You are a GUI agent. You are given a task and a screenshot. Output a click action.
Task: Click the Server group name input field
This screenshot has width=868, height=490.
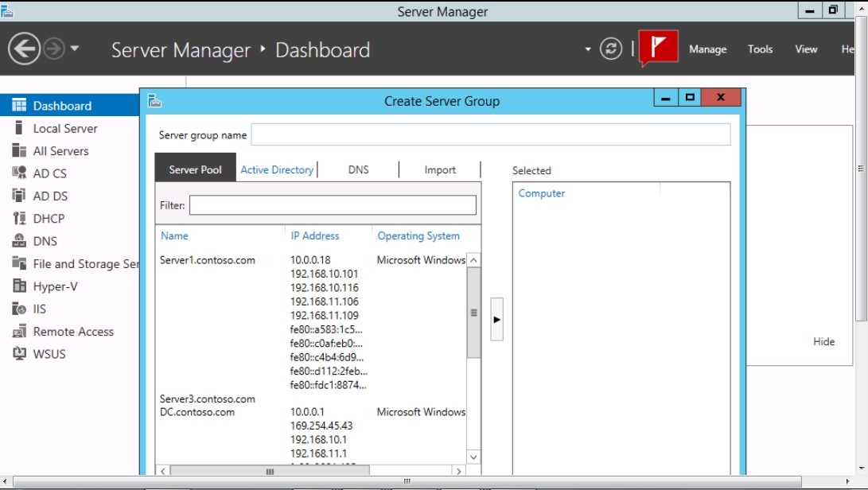490,134
